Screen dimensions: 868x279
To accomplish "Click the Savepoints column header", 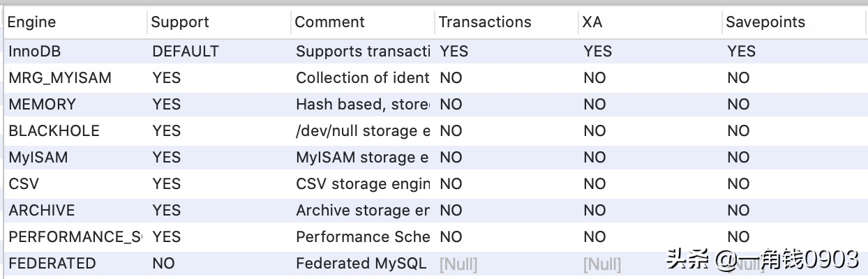I will [793, 22].
